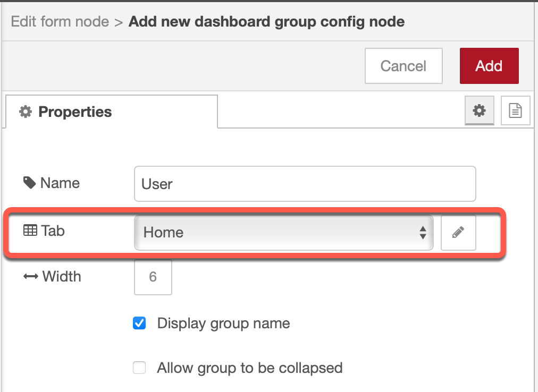The width and height of the screenshot is (538, 392).
Task: Open node settings gear icon at right
Action: pyautogui.click(x=480, y=110)
